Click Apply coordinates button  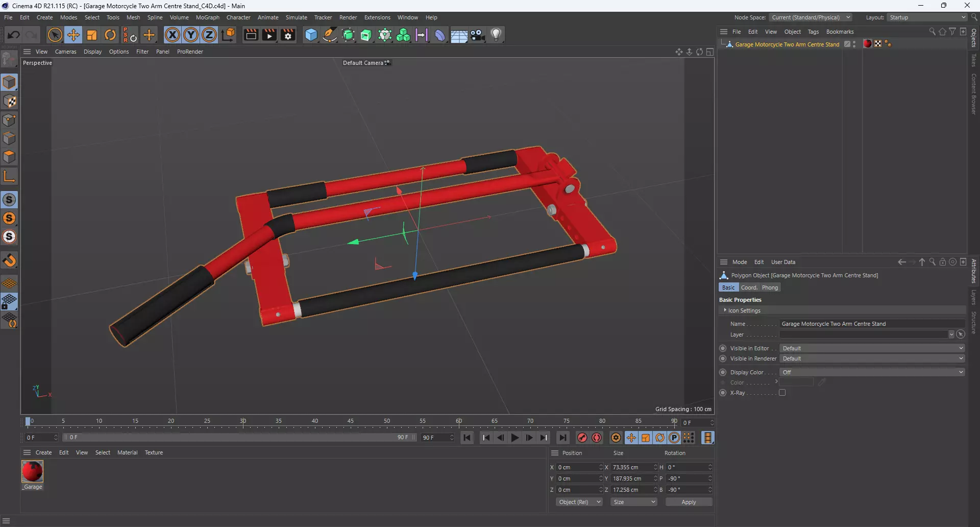pos(689,502)
